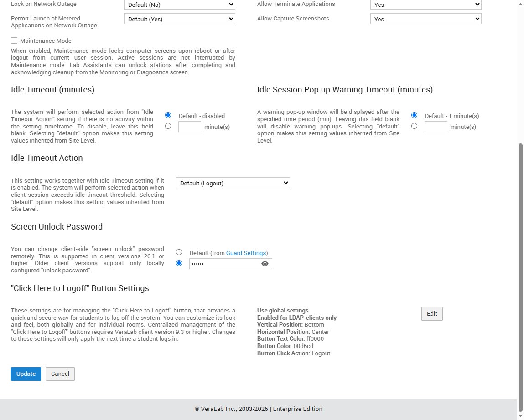Click 'Button Color: 00d6cd' text
Screen dimensions: 524x420
tap(285, 346)
